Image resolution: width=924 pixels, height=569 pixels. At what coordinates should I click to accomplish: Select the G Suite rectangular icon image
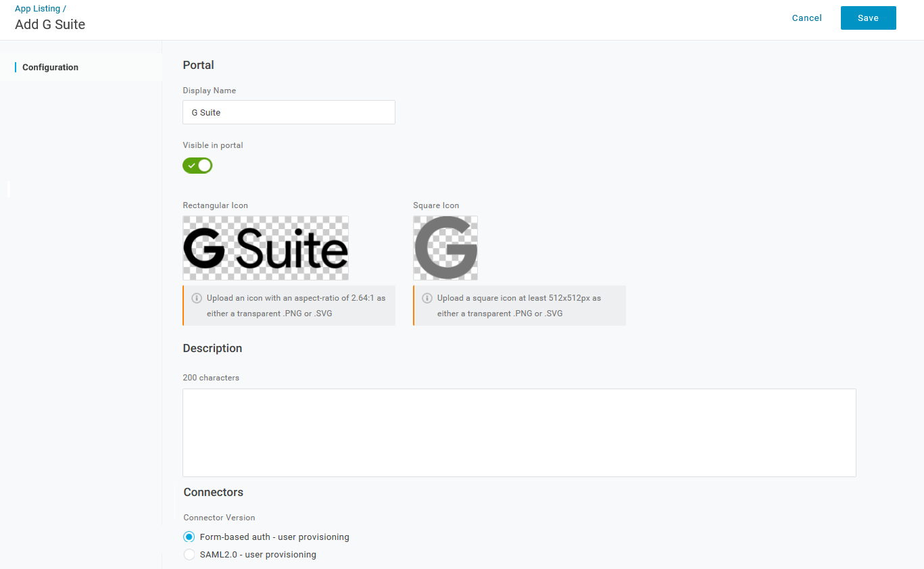[x=266, y=248]
